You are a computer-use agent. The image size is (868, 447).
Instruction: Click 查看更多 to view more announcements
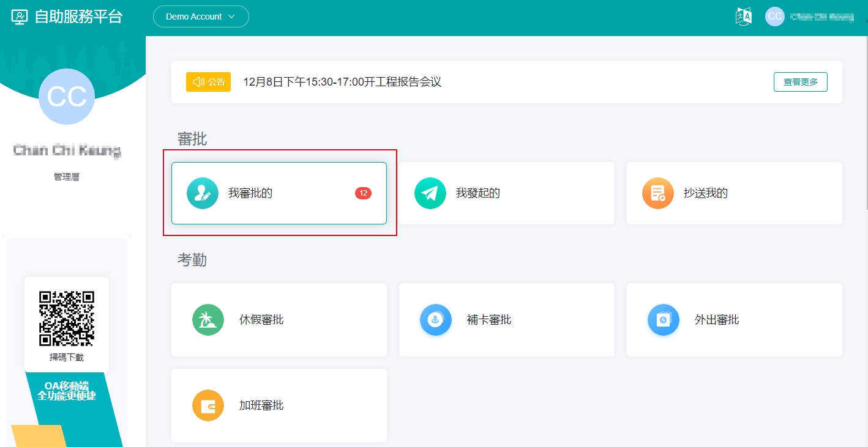click(800, 82)
